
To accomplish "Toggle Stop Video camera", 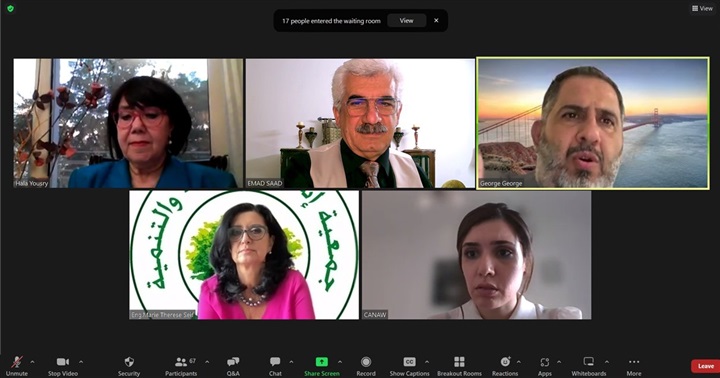I will 63,366.
